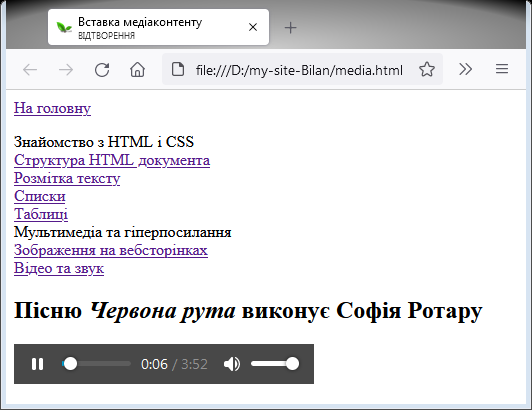Click the audio progress seek bar
The height and width of the screenshot is (410, 532).
pyautogui.click(x=96, y=364)
